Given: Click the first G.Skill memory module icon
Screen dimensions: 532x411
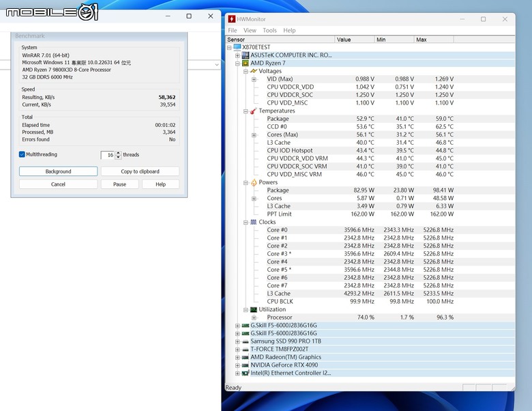Looking at the screenshot, I should click(x=246, y=326).
